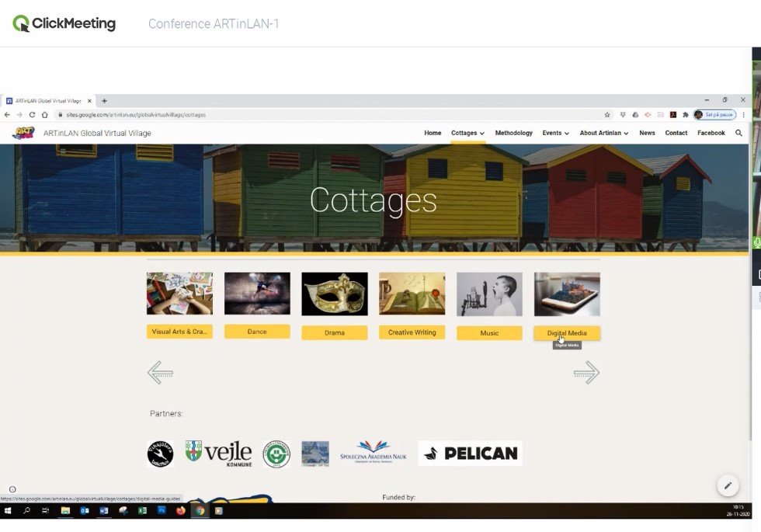Open the Chrome extensions puzzle menu
This screenshot has height=532, width=761.
point(685,115)
